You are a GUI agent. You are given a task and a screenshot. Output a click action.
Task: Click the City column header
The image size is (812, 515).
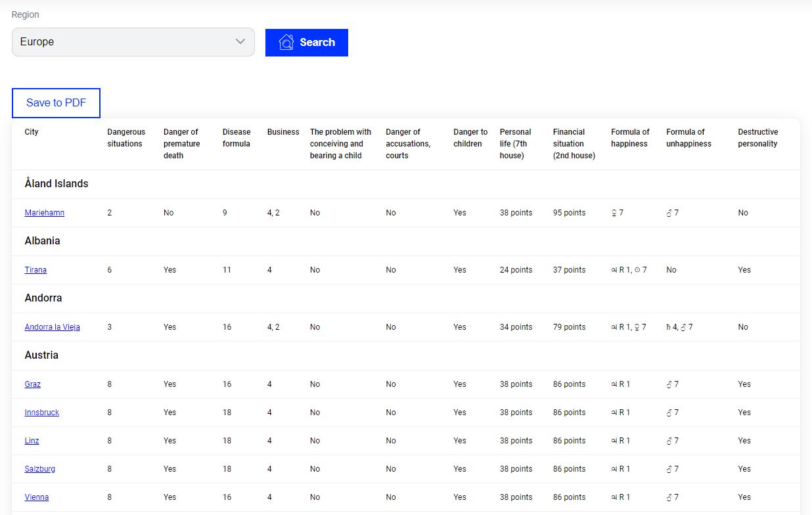32,132
